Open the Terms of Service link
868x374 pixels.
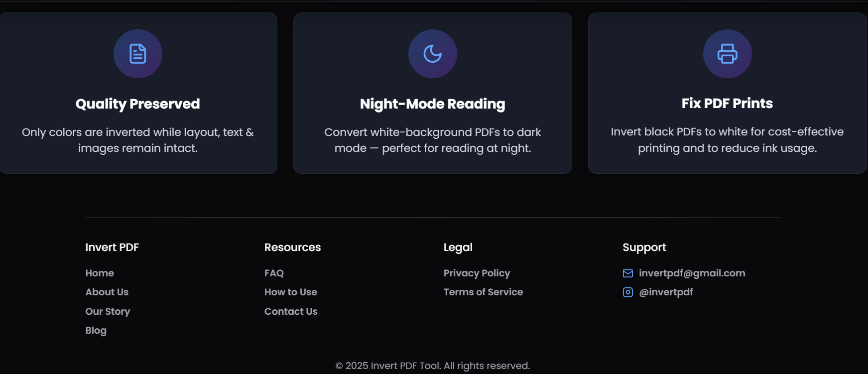pyautogui.click(x=484, y=292)
